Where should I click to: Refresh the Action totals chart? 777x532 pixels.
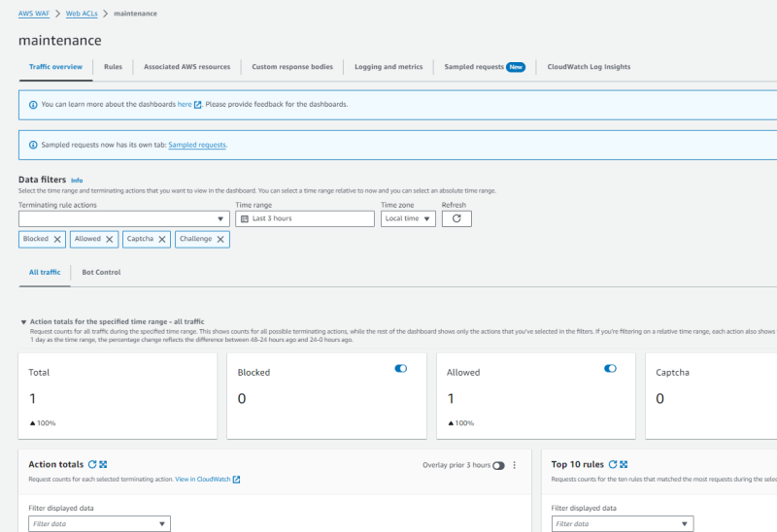pos(92,465)
